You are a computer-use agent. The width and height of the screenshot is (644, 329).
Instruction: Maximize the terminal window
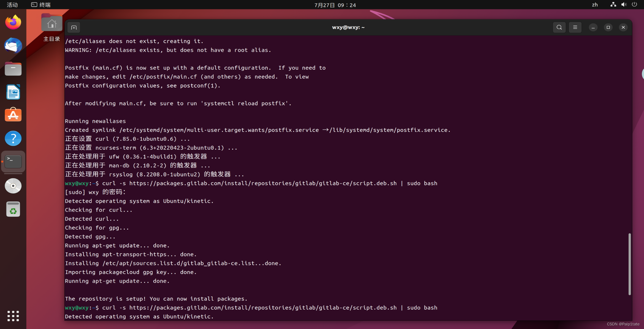pos(608,28)
